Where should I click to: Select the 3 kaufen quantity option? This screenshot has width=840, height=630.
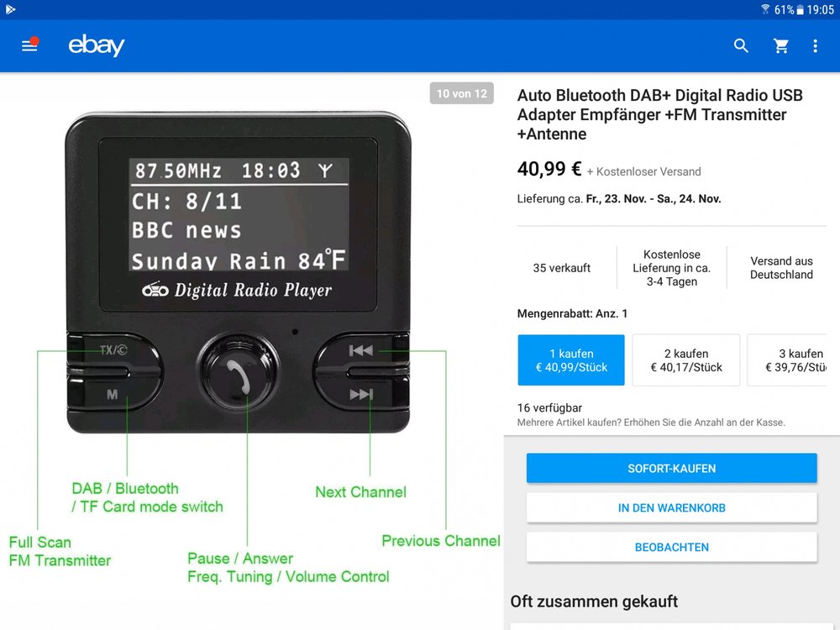[x=793, y=360]
